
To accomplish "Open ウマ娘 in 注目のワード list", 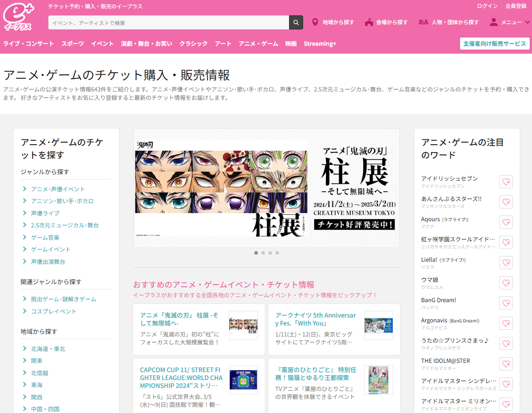I will [x=430, y=280].
